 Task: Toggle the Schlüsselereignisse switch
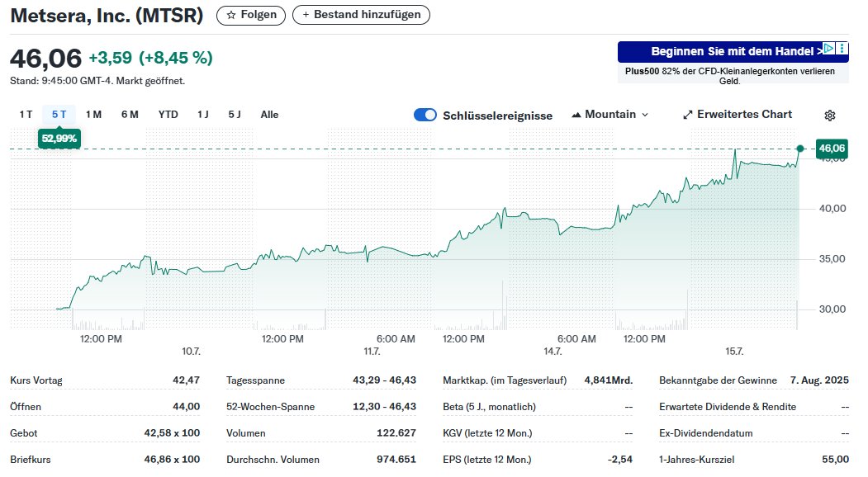pyautogui.click(x=425, y=115)
